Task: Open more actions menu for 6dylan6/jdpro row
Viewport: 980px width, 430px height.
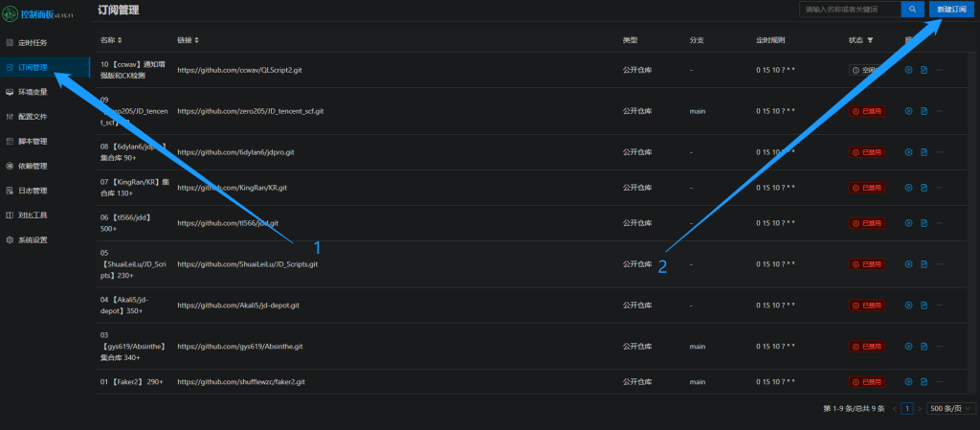Action: [x=940, y=152]
